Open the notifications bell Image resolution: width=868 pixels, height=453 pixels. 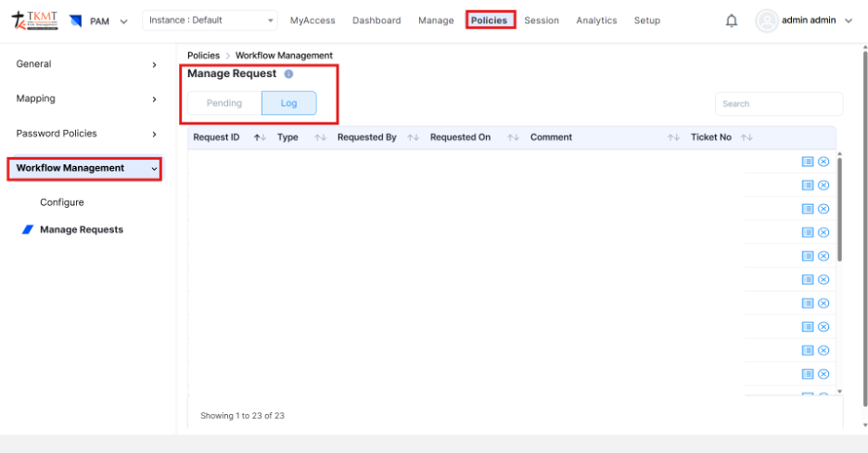pos(732,21)
